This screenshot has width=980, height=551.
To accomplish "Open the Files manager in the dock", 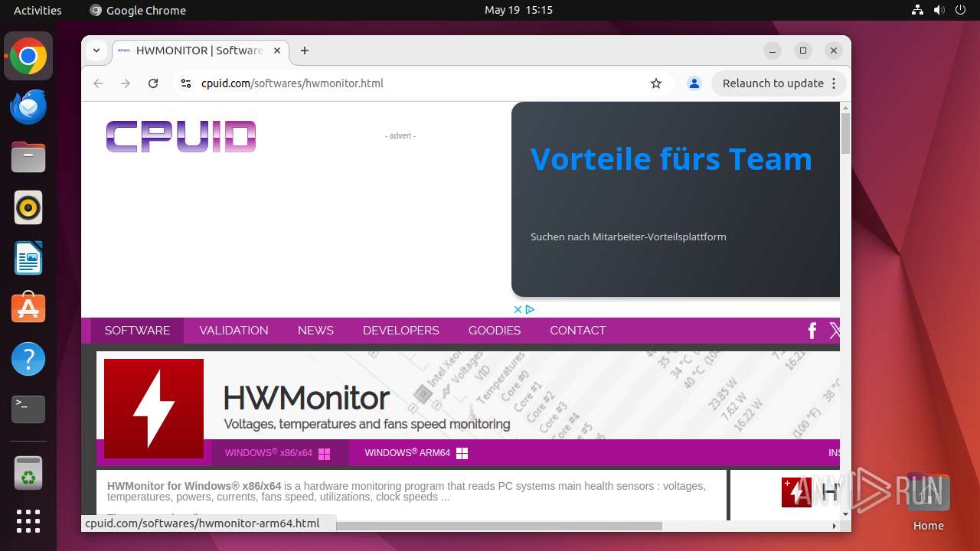I will click(28, 157).
